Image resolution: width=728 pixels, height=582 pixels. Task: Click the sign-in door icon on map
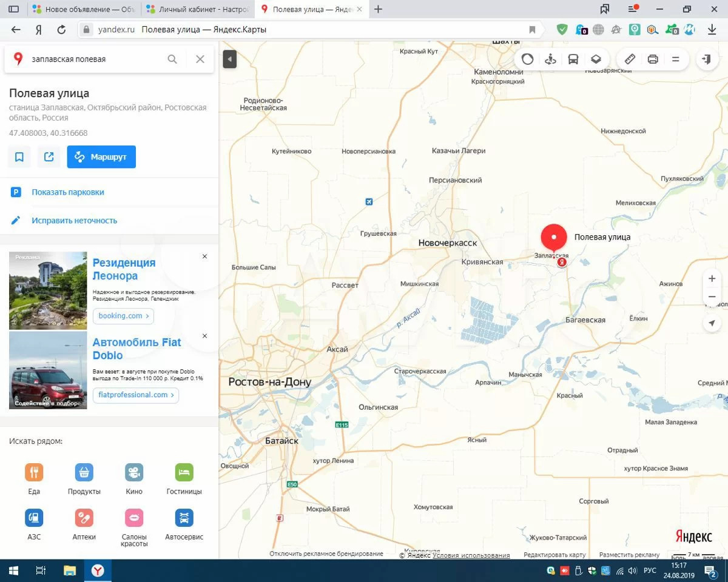click(x=707, y=59)
